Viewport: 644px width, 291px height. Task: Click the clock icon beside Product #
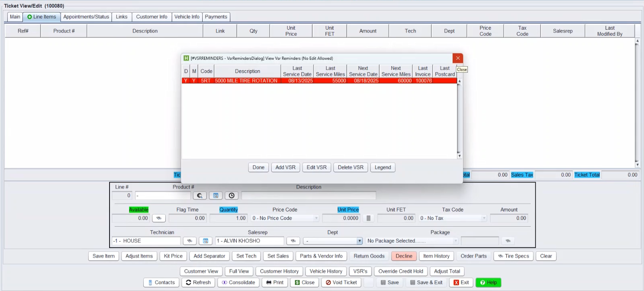(232, 195)
